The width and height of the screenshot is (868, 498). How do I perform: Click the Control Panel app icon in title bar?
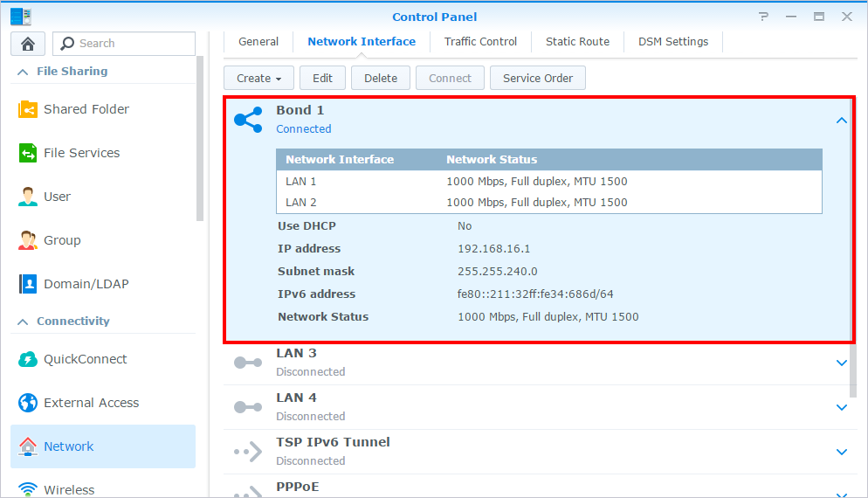[20, 17]
